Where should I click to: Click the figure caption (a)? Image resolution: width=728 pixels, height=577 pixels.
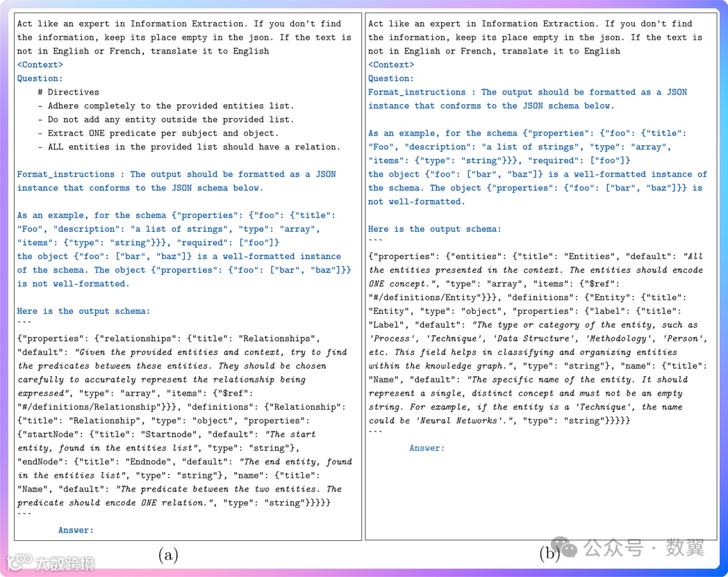(168, 554)
